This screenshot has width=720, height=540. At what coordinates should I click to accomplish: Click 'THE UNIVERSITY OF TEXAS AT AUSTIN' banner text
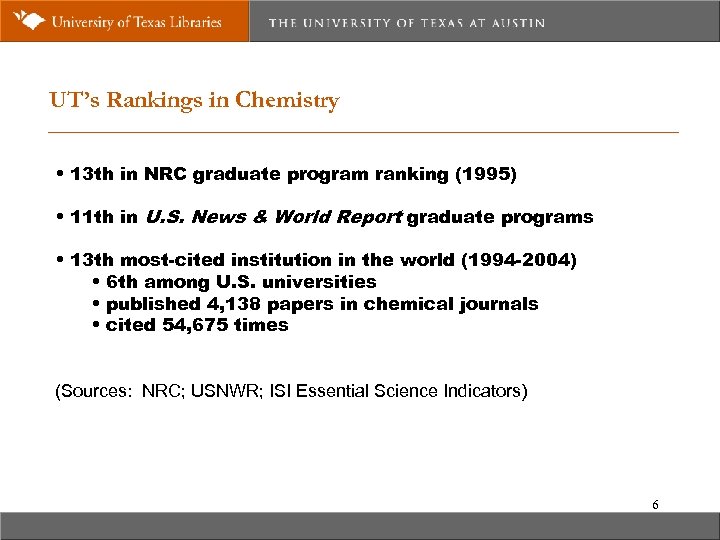pos(407,23)
